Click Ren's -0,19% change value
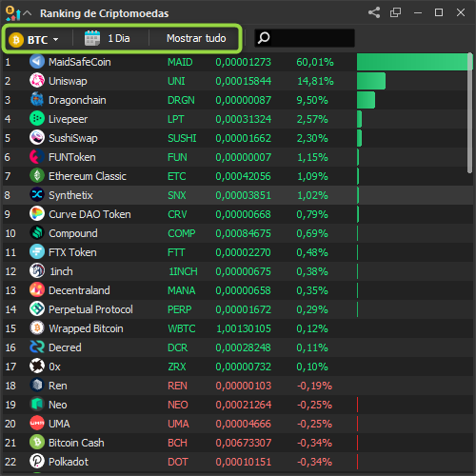Image resolution: width=476 pixels, height=476 pixels. 314,386
